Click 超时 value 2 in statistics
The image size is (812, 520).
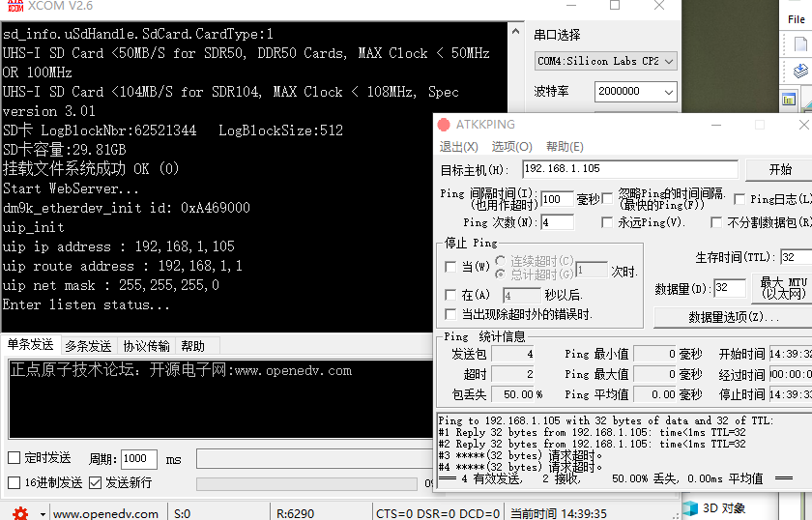512,374
